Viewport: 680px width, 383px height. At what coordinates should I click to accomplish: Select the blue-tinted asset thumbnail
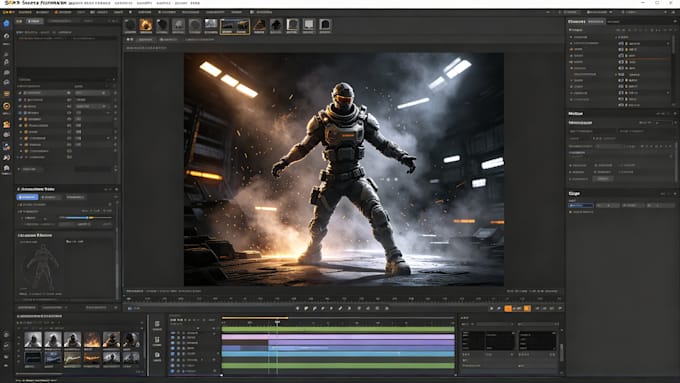(52, 357)
